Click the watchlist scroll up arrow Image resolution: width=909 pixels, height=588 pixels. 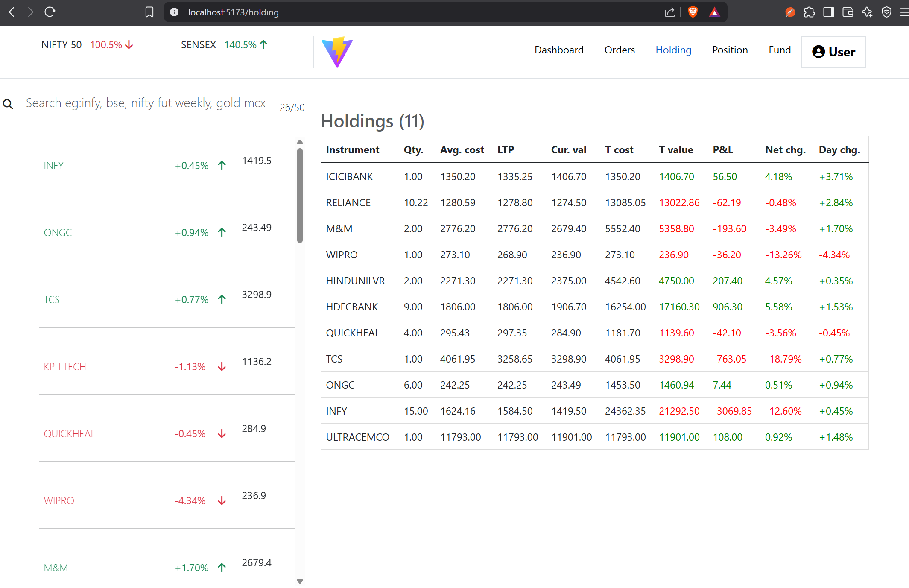pos(300,142)
